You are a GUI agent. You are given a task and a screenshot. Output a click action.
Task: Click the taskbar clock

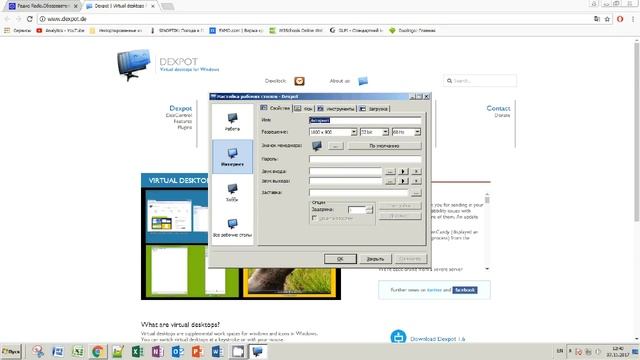click(x=618, y=351)
